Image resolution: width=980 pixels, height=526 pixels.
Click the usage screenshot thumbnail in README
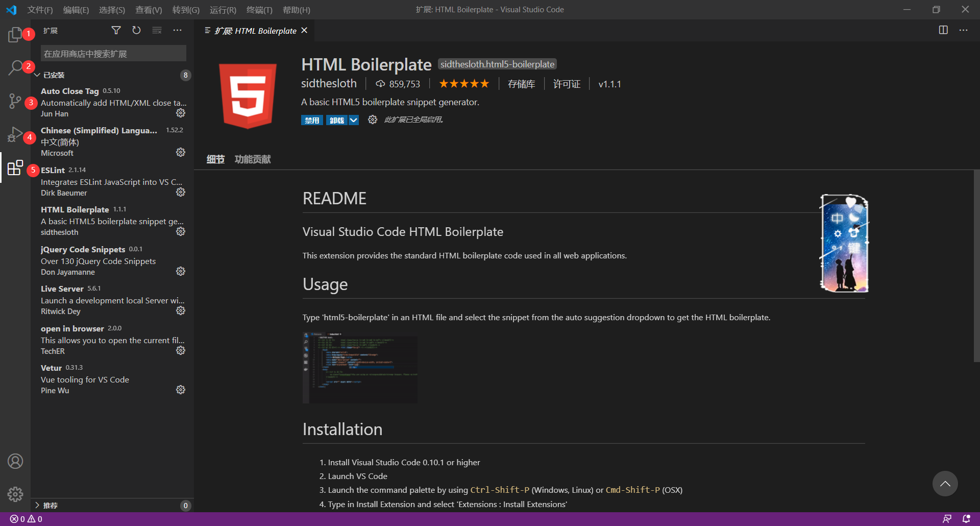click(x=360, y=368)
